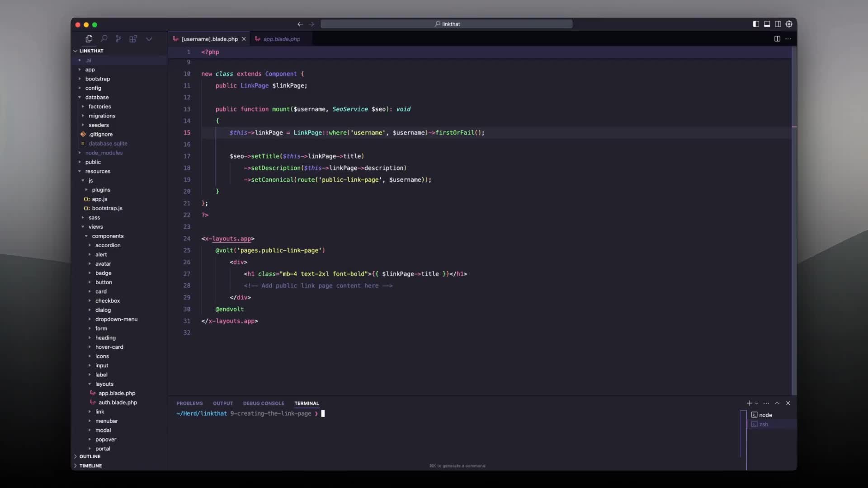This screenshot has height=488, width=868.
Task: Expand the bootstrap folder
Action: [x=119, y=79]
